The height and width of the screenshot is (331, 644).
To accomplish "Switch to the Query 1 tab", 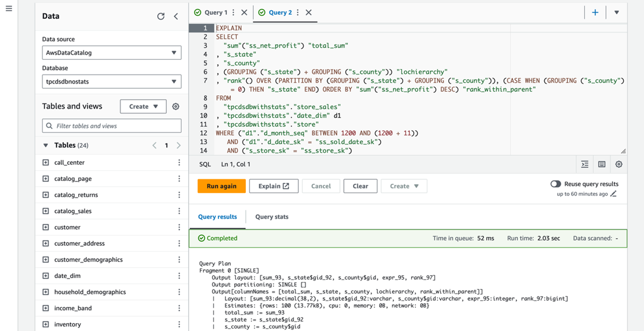I will click(216, 12).
